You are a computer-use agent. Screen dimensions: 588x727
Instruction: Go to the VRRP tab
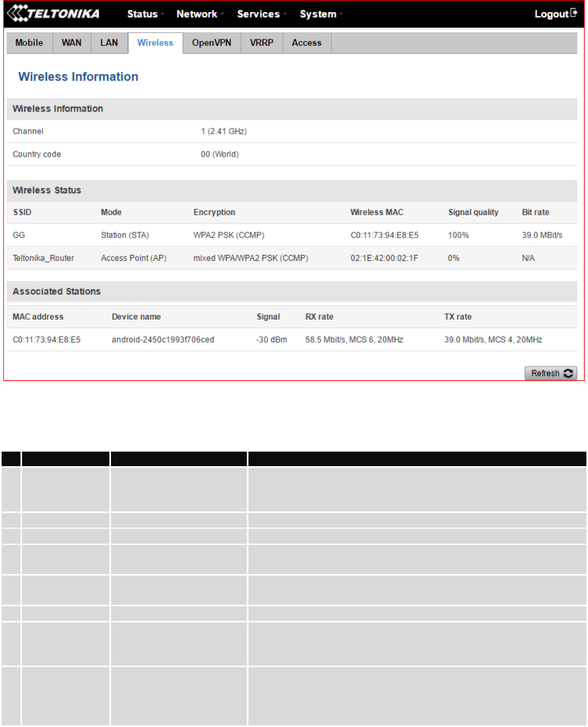261,43
